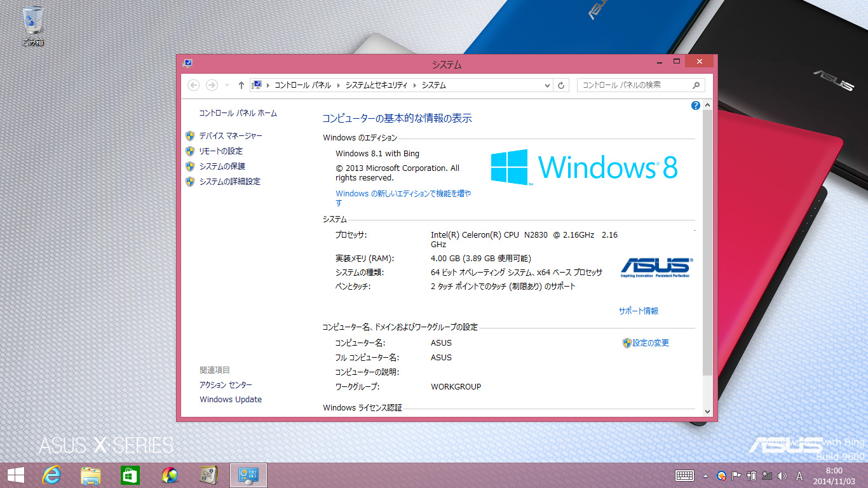This screenshot has height=488, width=868.
Task: Open デバイス マネージャー
Action: coord(231,136)
